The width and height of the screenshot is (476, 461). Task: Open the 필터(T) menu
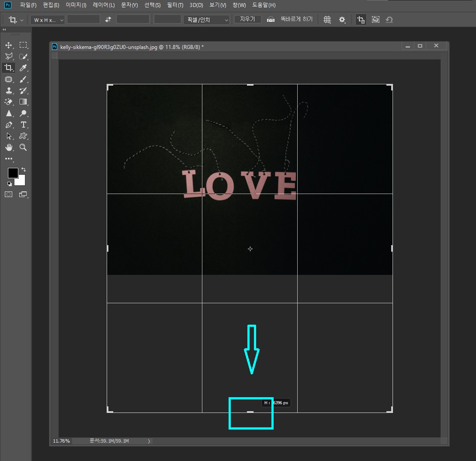tap(175, 5)
